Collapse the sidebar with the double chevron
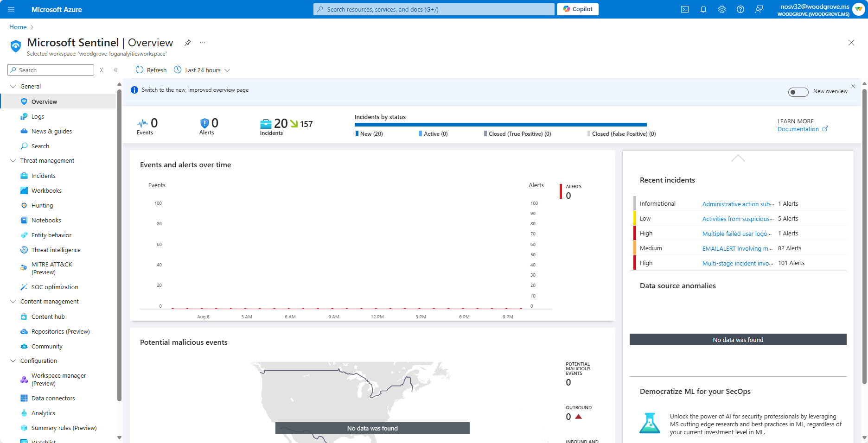 click(x=115, y=70)
